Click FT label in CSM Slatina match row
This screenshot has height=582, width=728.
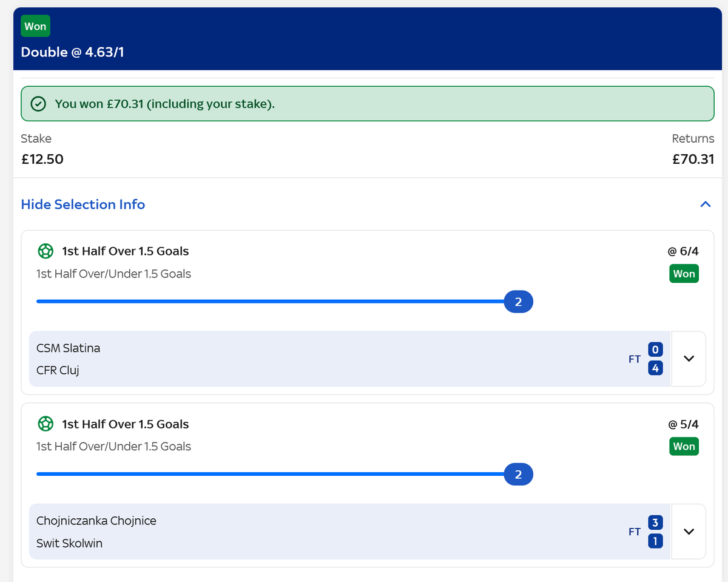(635, 359)
